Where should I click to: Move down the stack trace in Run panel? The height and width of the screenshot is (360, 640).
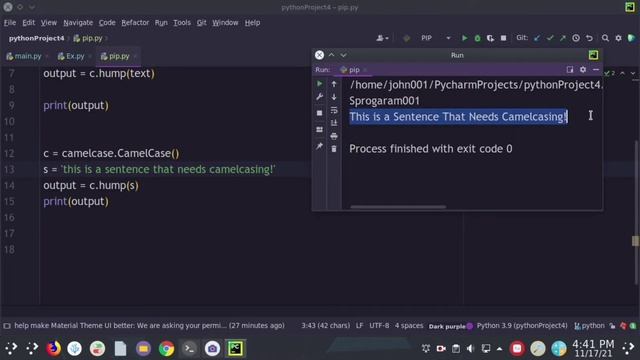point(334,97)
